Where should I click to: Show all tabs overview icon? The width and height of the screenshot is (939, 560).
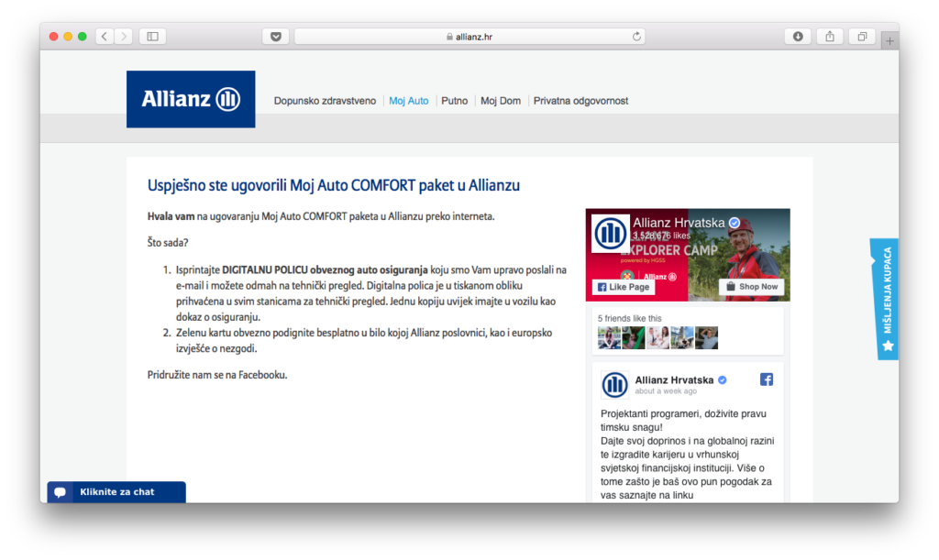tap(862, 37)
